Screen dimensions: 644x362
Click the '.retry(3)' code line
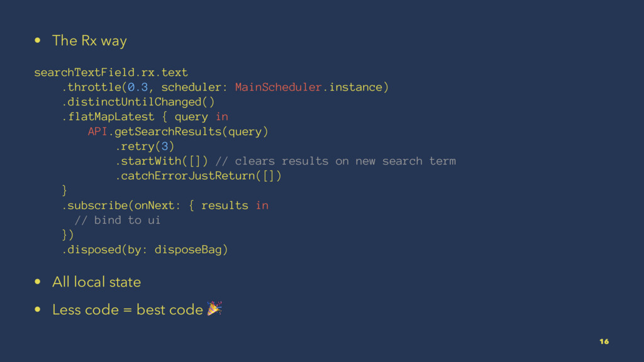[x=144, y=146]
